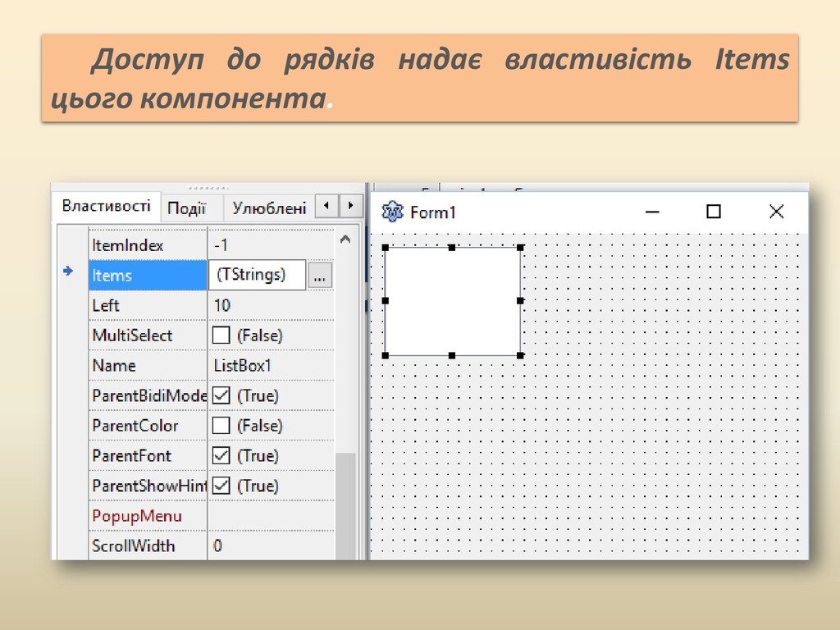The image size is (840, 630).
Task: Click the properties scrollbar thumb
Action: click(x=345, y=506)
